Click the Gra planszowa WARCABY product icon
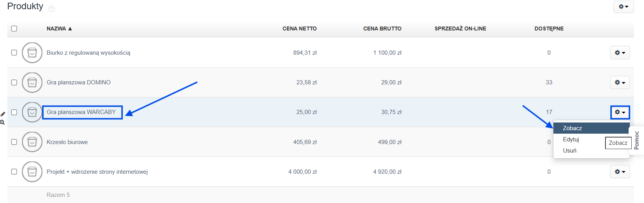This screenshot has height=203, width=644. coord(32,112)
